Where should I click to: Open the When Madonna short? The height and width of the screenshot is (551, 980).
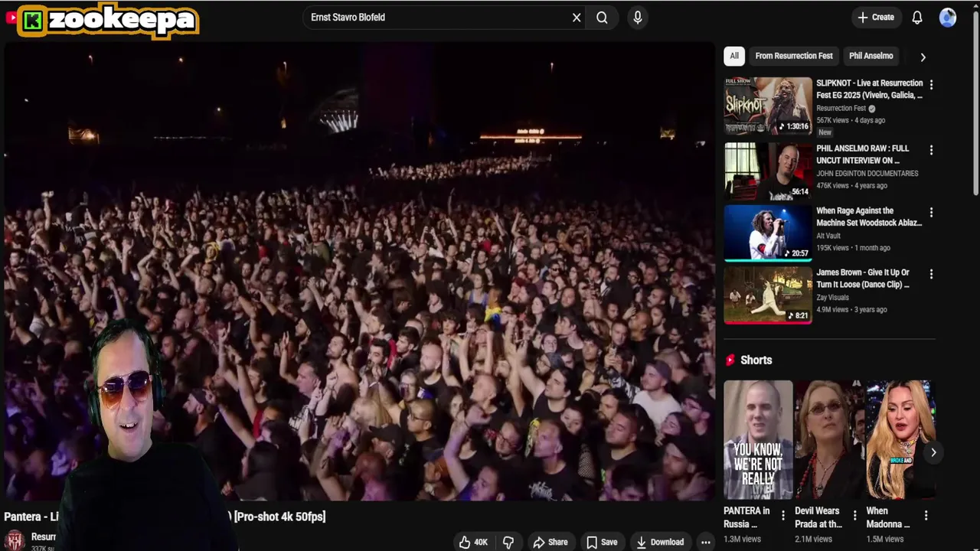[x=900, y=440]
